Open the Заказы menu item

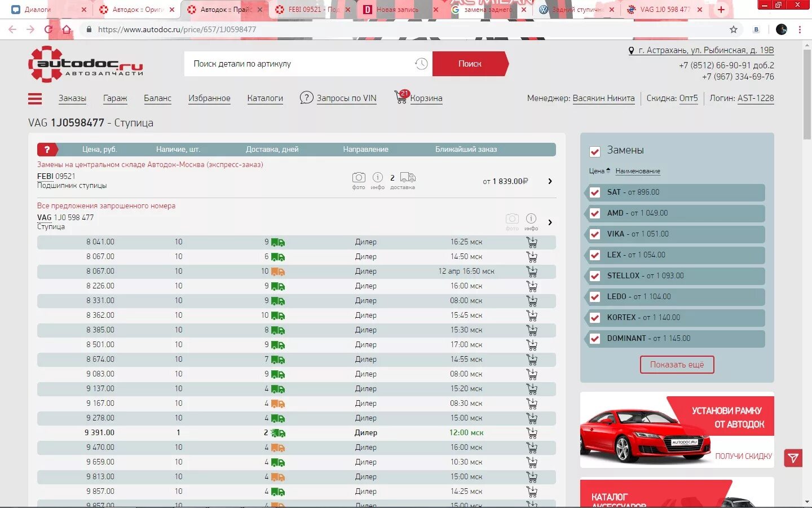[72, 98]
